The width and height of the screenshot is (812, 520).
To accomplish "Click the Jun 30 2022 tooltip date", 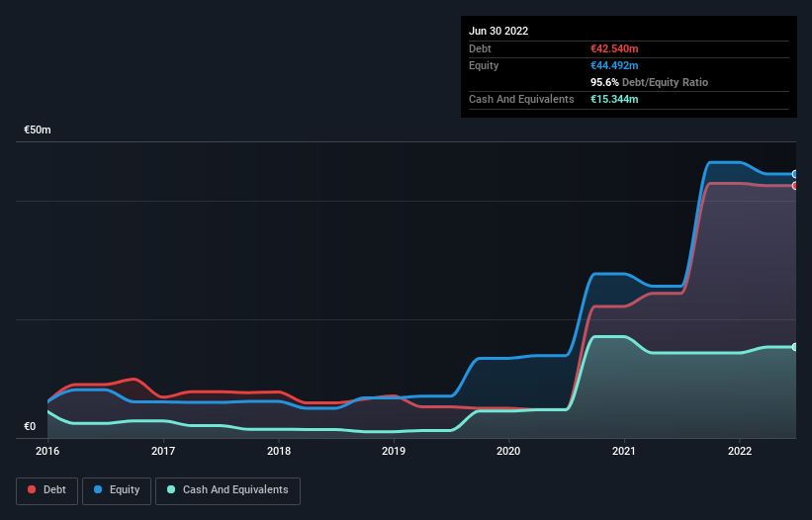I will point(498,31).
